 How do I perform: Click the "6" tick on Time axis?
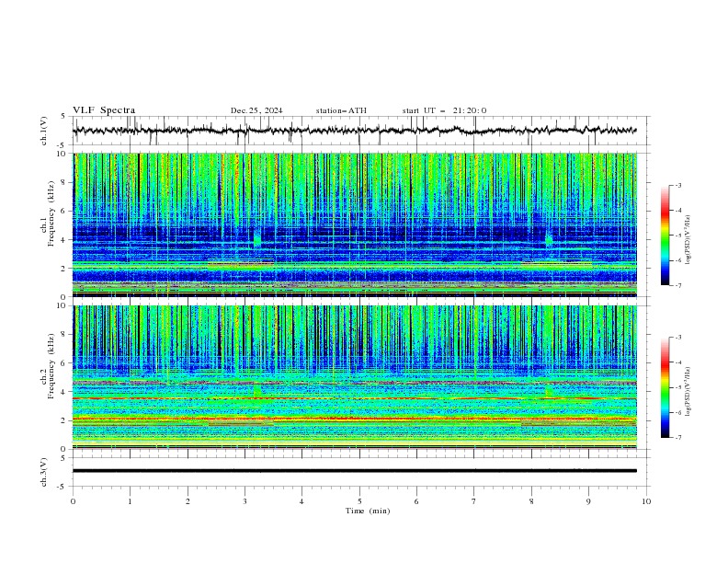[416, 501]
